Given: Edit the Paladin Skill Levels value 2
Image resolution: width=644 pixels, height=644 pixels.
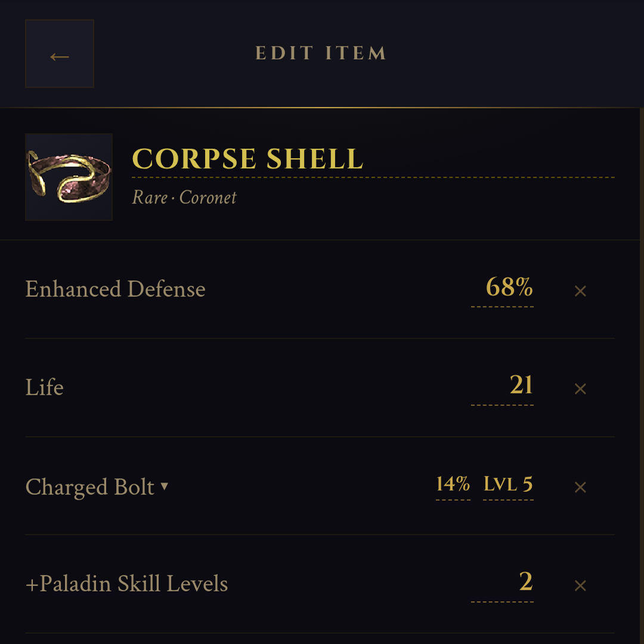Looking at the screenshot, I should point(525,582).
